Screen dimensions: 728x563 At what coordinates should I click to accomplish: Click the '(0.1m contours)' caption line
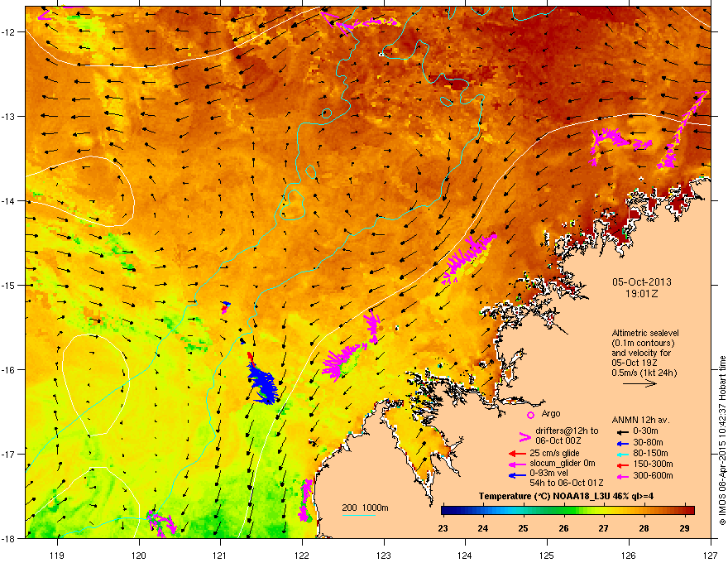coord(643,344)
